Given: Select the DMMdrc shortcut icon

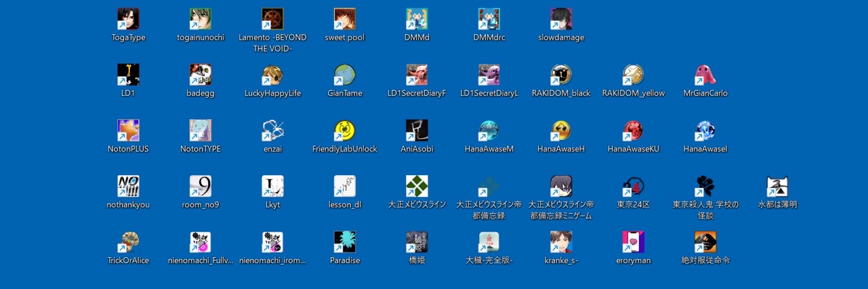Looking at the screenshot, I should (x=489, y=19).
